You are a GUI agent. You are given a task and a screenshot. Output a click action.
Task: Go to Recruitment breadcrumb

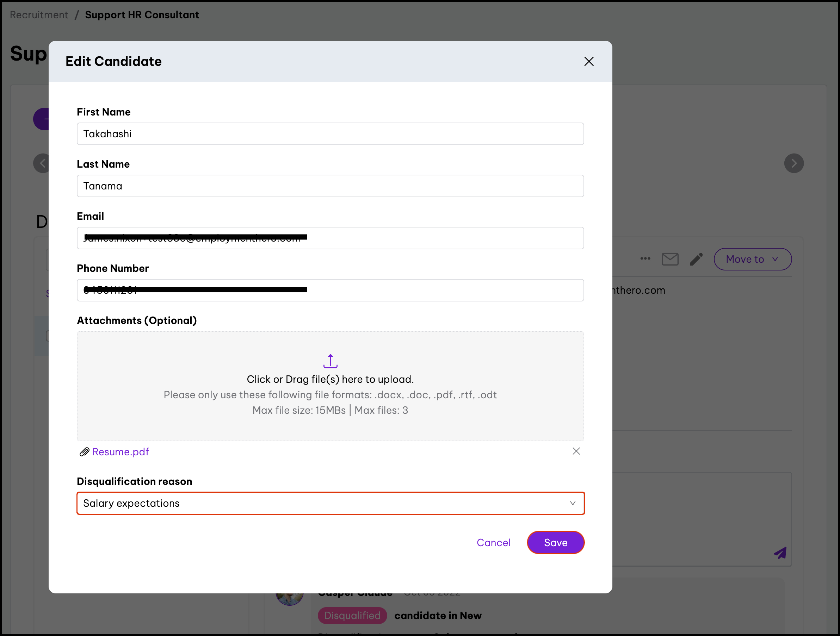click(x=39, y=15)
